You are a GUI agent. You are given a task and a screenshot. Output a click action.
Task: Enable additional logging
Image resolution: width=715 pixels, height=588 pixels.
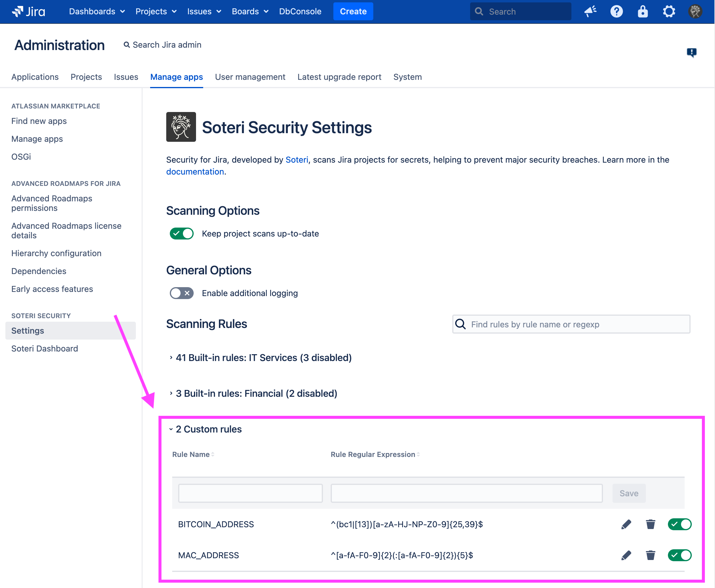coord(181,293)
